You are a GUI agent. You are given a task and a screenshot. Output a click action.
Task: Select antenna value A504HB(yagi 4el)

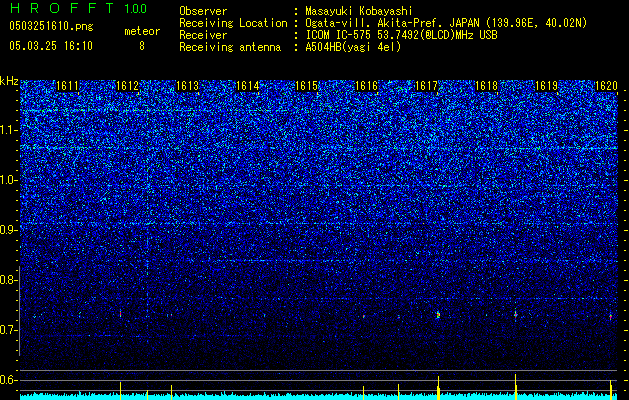pyautogui.click(x=353, y=47)
